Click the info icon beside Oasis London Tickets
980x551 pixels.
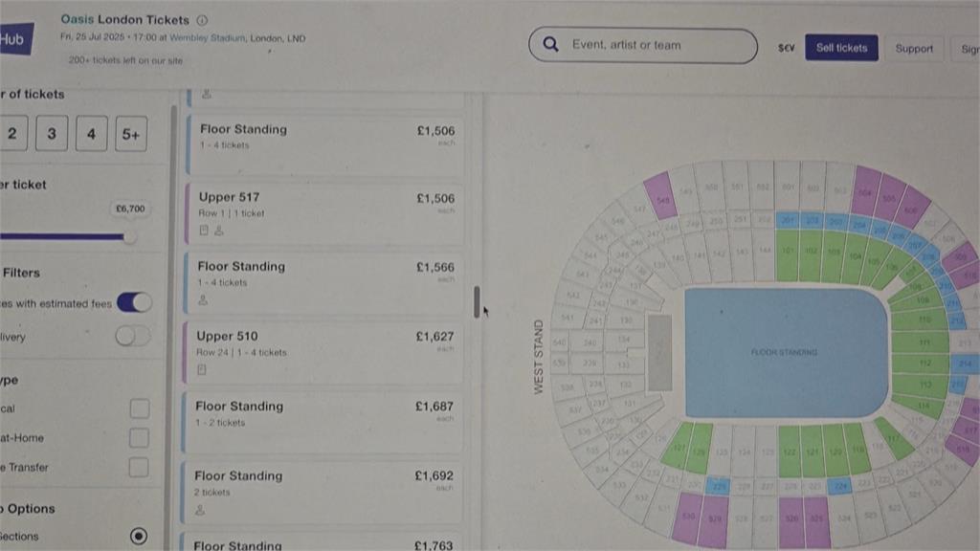pyautogui.click(x=202, y=20)
